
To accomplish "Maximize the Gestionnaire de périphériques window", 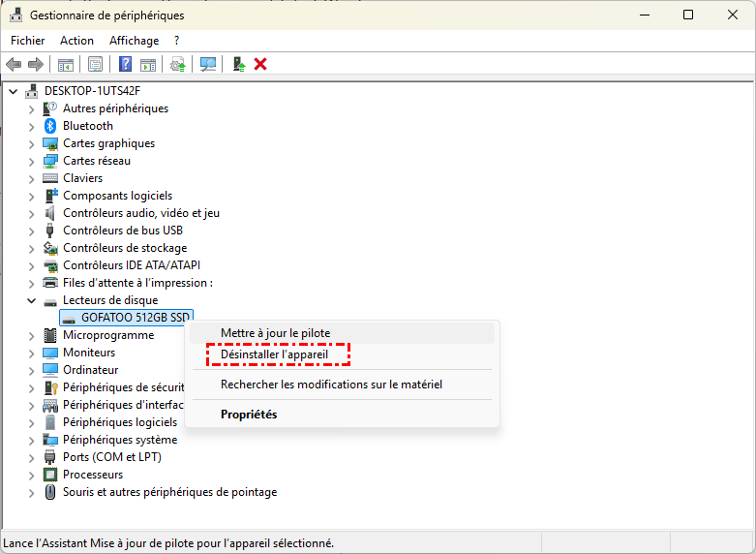I will pyautogui.click(x=688, y=15).
